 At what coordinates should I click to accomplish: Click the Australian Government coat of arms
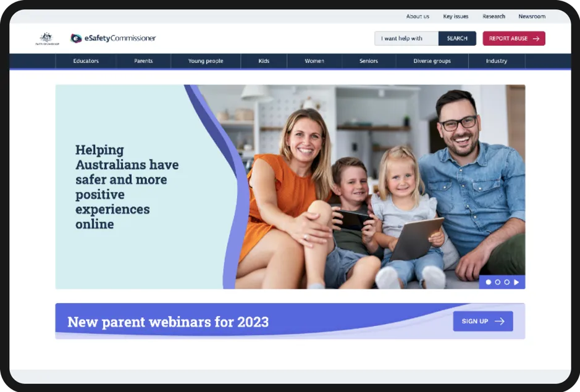click(x=46, y=38)
